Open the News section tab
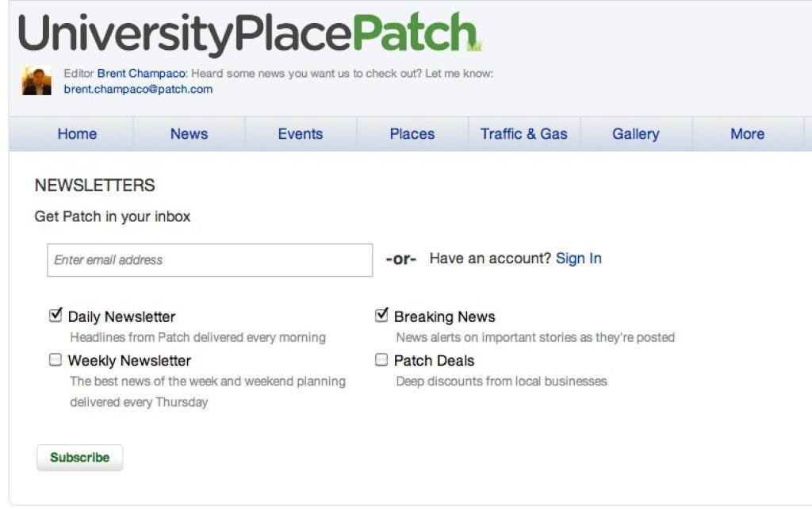Screen dimensions: 812x510 coord(189,134)
